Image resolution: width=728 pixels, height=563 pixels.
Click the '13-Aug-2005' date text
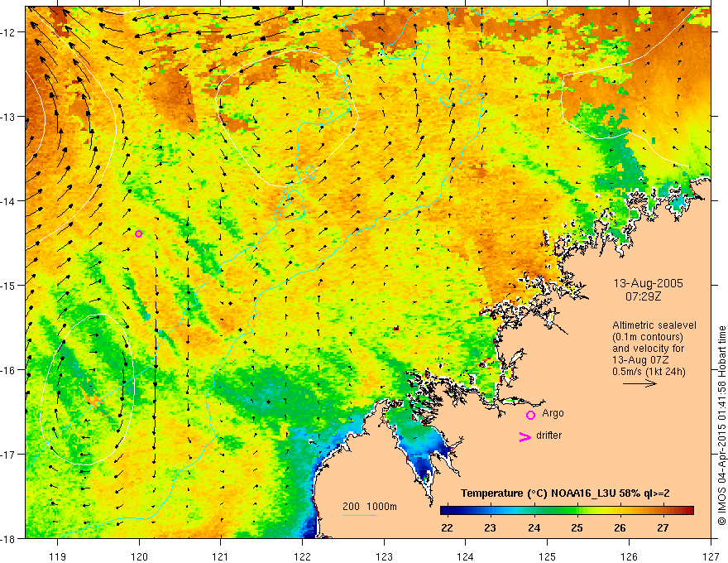(x=648, y=283)
